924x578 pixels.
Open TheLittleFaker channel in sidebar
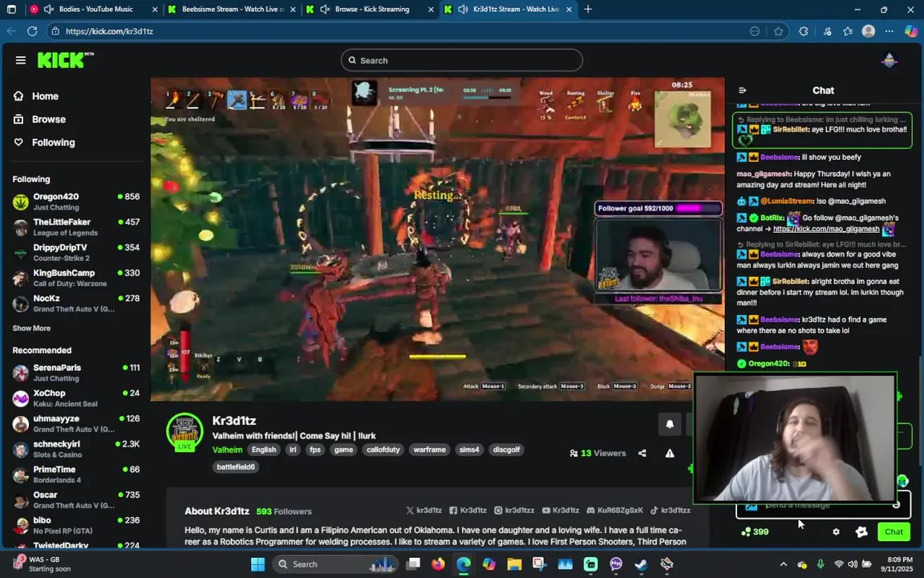(76, 227)
